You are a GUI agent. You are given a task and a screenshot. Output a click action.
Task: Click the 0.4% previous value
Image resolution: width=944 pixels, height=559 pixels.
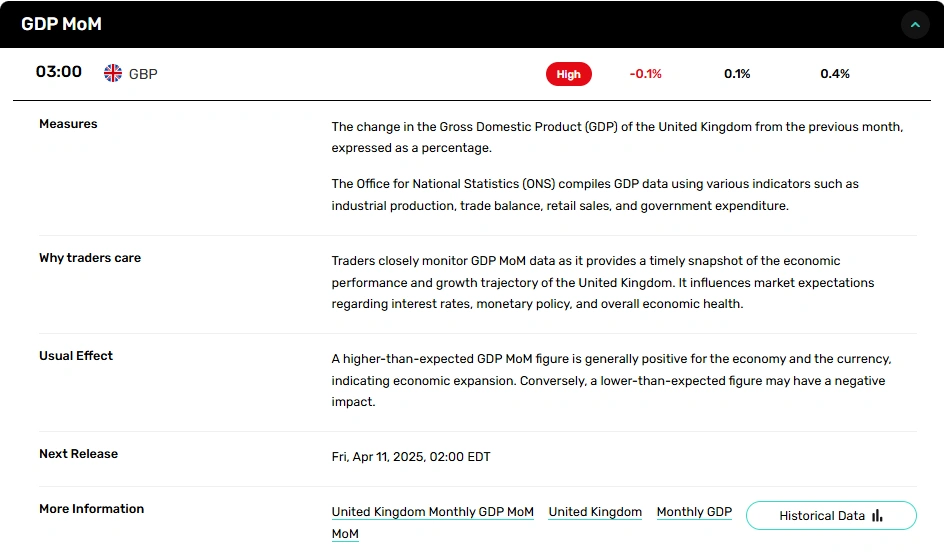834,74
